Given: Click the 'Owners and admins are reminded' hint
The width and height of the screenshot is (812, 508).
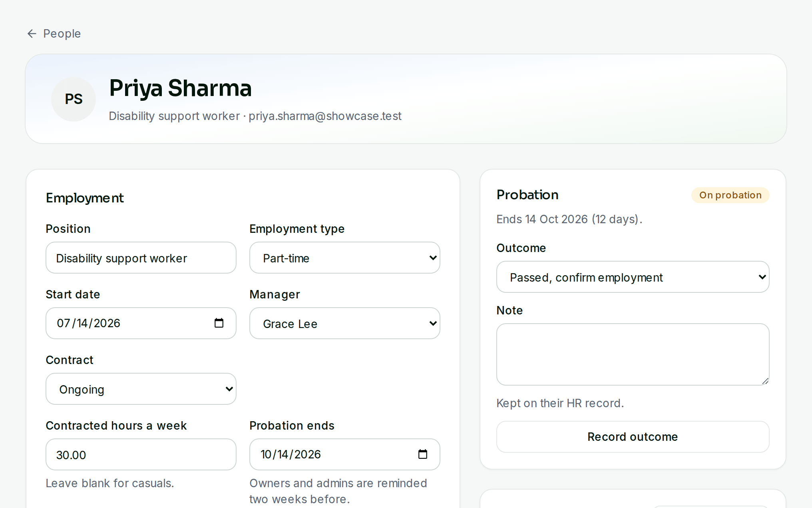Looking at the screenshot, I should (338, 491).
